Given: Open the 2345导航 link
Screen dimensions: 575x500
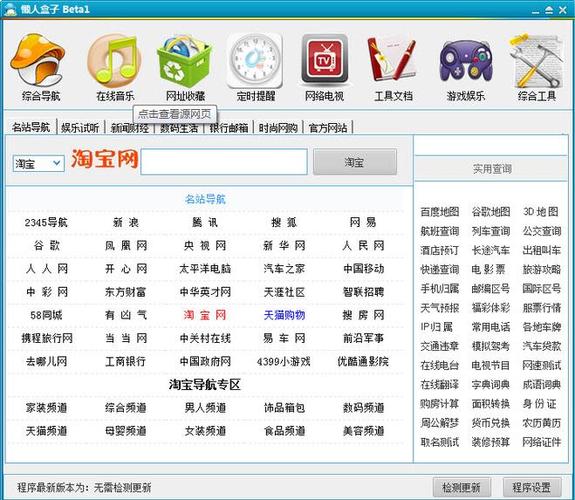Looking at the screenshot, I should click(46, 222).
